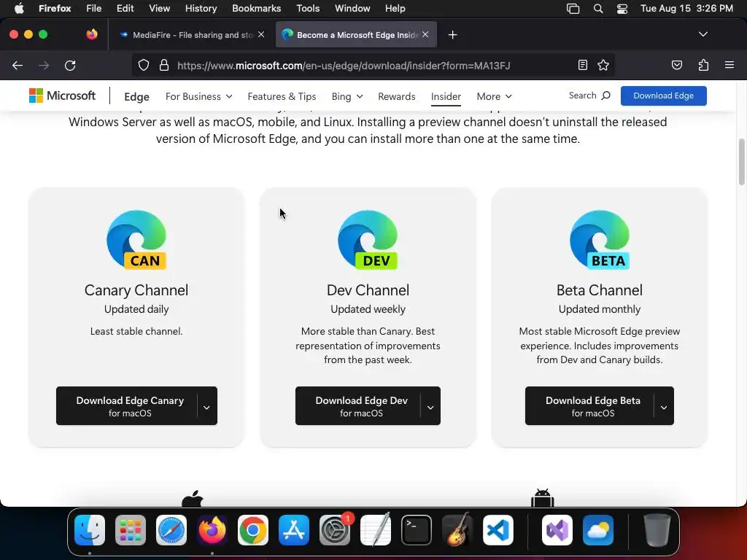
Task: Click the Firefox View icon in tab bar
Action: [91, 34]
